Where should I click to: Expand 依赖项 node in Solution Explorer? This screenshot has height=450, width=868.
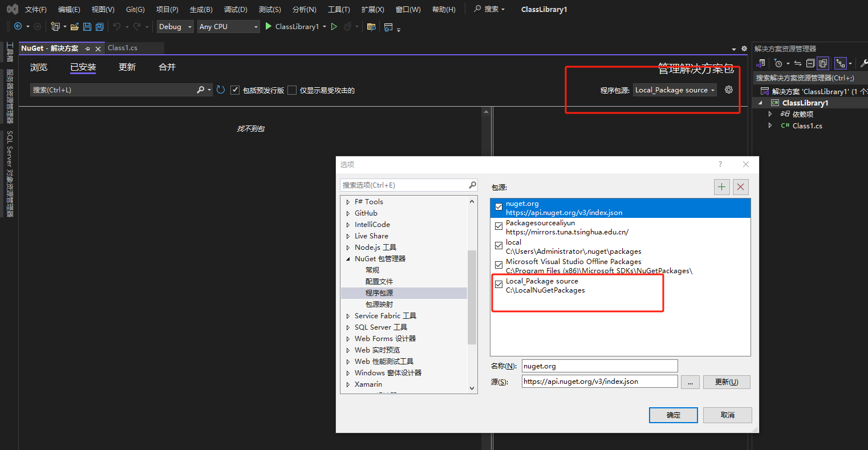(770, 114)
